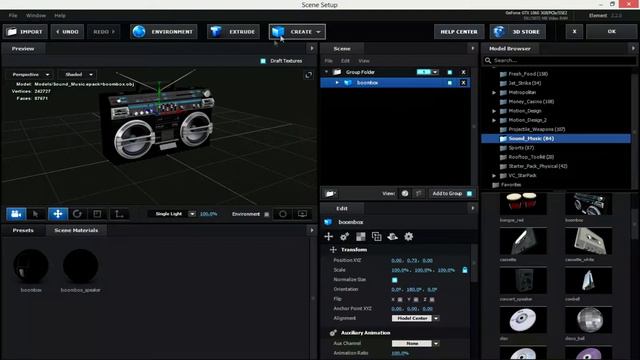Click the search magnifier in Model Browser
Viewport: 640px width, 360px height.
[x=488, y=60]
